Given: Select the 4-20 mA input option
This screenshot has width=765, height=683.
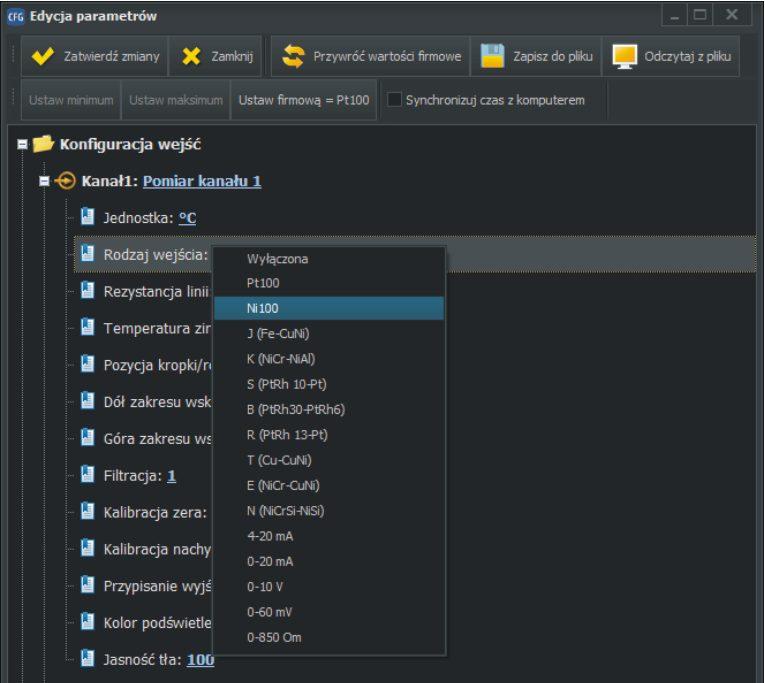Looking at the screenshot, I should point(329,537).
